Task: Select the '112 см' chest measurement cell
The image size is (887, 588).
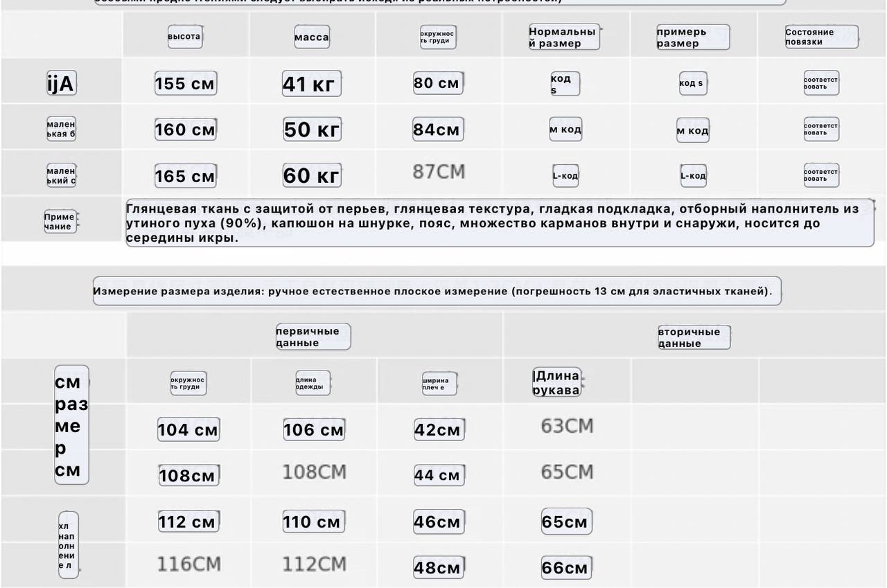Action: coord(188,522)
